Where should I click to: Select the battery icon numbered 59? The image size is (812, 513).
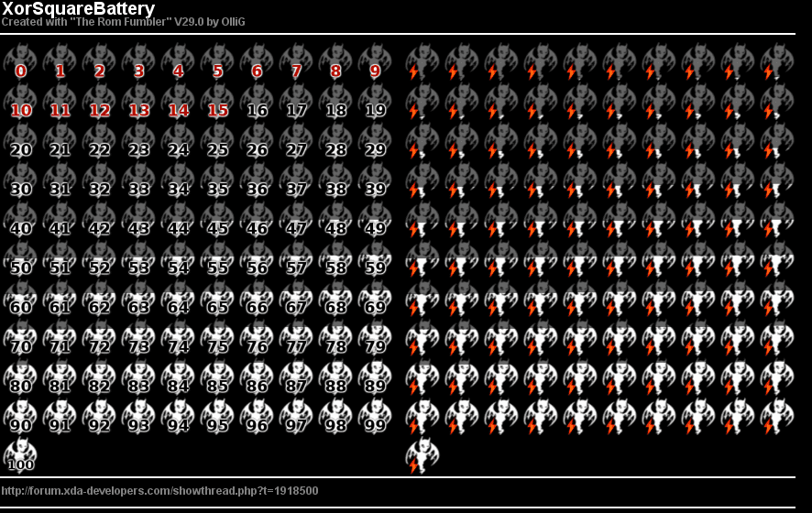375,259
